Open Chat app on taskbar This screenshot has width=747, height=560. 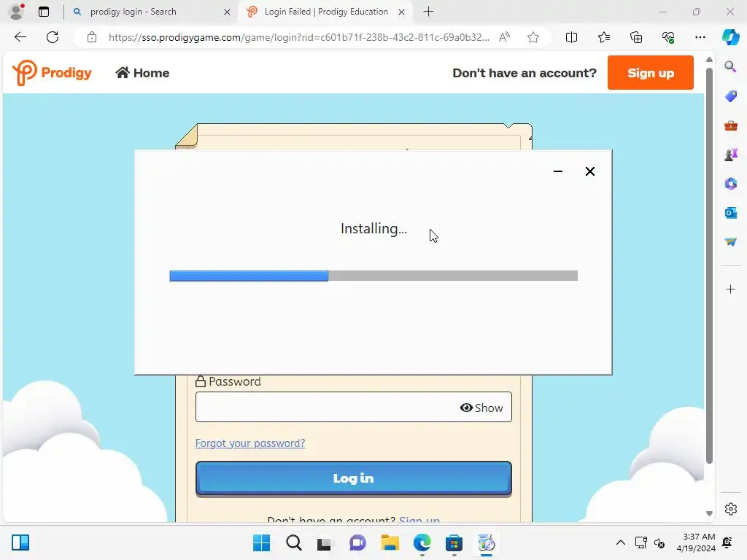point(357,542)
